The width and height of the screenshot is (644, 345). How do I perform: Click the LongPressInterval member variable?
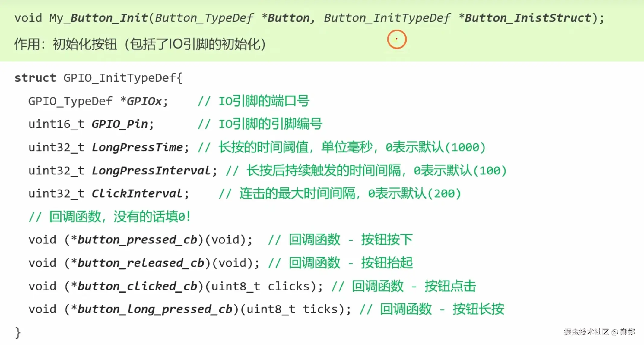click(151, 171)
